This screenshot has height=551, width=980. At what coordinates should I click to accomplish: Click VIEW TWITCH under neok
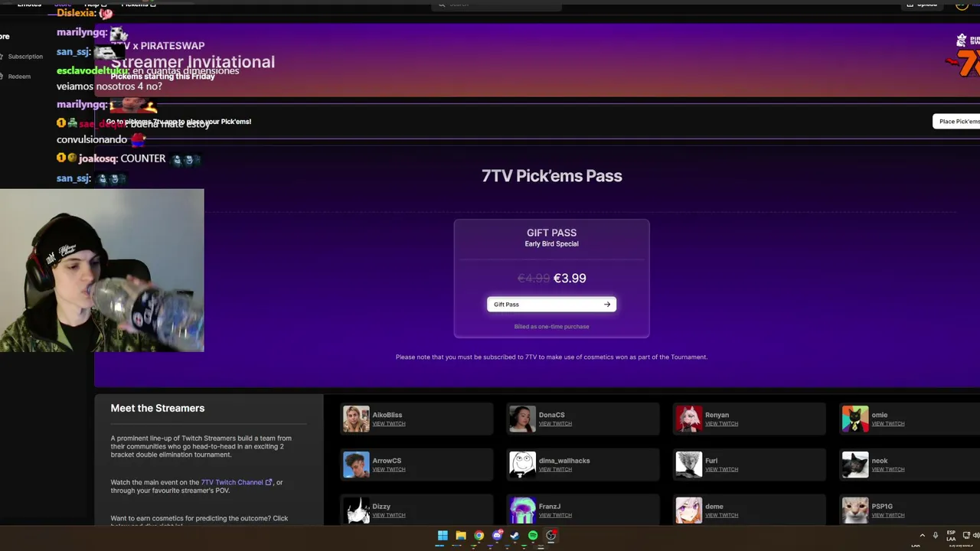pyautogui.click(x=888, y=470)
